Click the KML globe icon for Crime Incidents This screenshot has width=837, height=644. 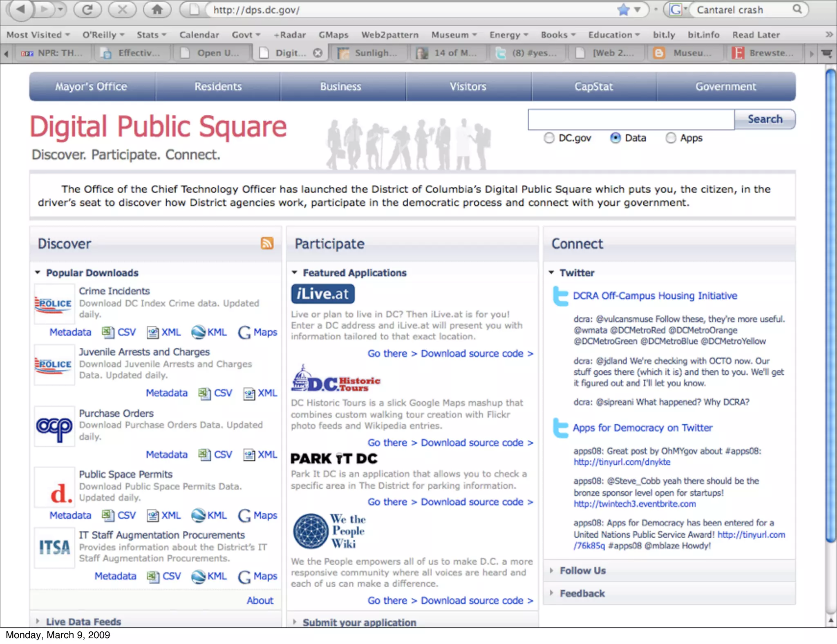[x=199, y=332]
